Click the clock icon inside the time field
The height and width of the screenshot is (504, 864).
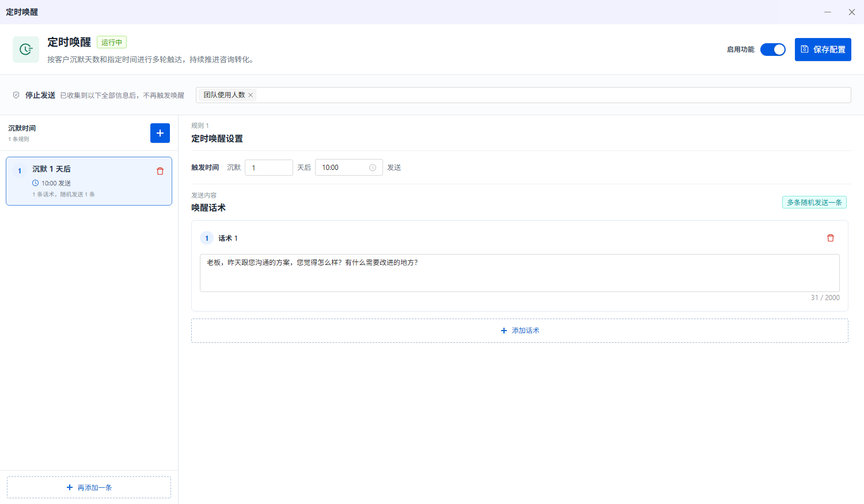(x=373, y=168)
